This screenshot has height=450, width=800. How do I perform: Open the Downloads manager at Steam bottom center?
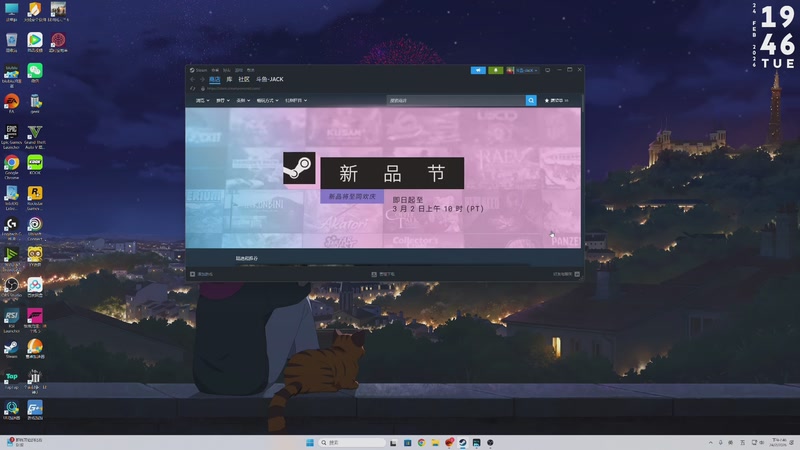click(383, 274)
